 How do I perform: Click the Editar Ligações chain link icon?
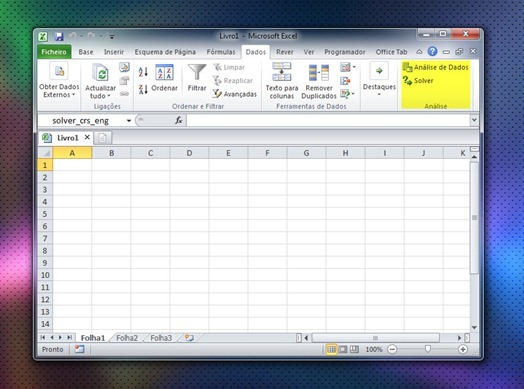pyautogui.click(x=124, y=94)
